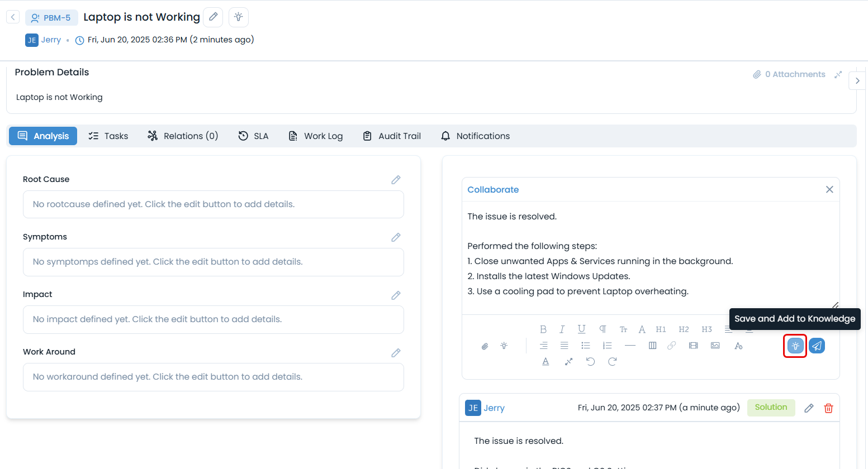The width and height of the screenshot is (868, 469).
Task: Click Save and Add to Knowledge button
Action: click(x=795, y=346)
